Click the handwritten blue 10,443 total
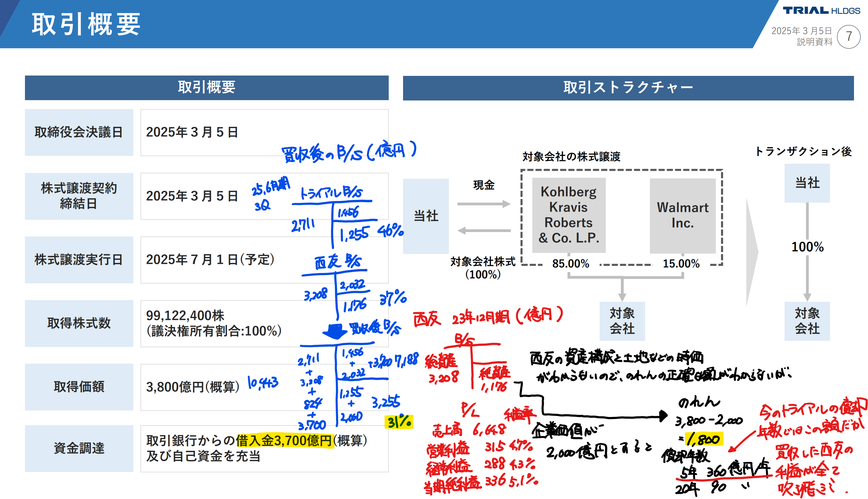The width and height of the screenshot is (868, 499). coord(263,383)
